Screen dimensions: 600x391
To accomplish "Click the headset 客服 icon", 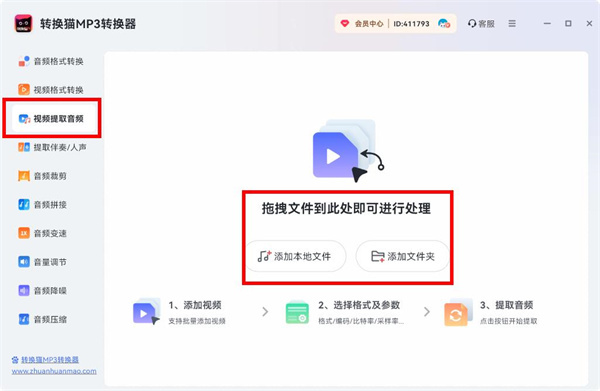I will pos(472,24).
